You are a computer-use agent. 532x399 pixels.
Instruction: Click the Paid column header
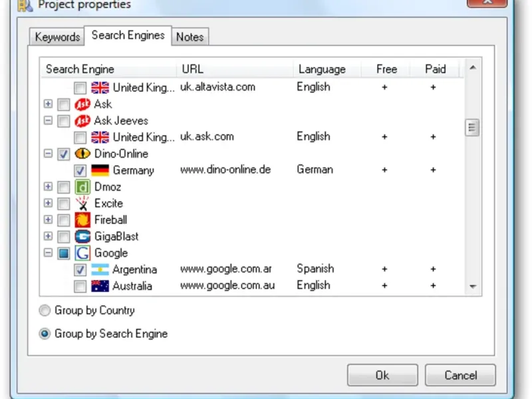pyautogui.click(x=435, y=69)
